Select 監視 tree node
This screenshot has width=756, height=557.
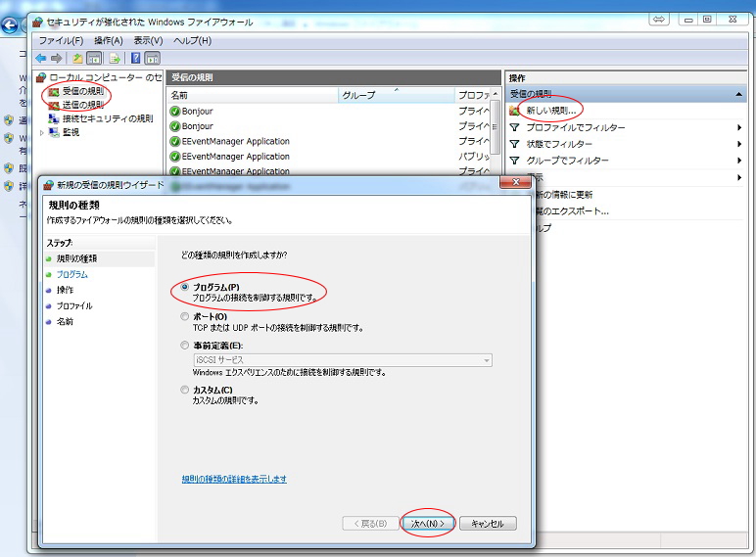point(71,132)
